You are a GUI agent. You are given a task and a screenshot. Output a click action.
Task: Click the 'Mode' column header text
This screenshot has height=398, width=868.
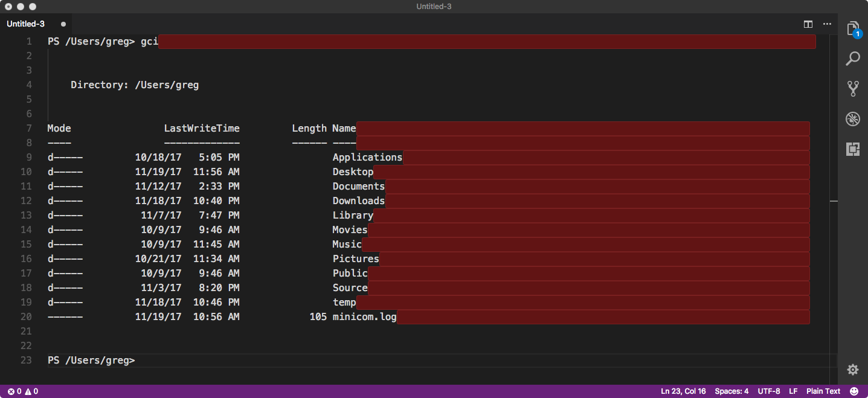pyautogui.click(x=59, y=129)
